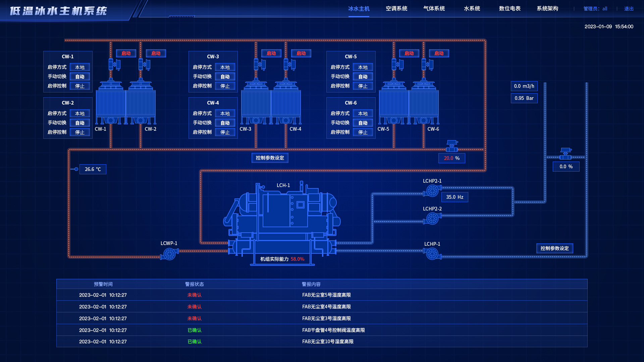Image resolution: width=644 pixels, height=362 pixels.
Task: Expand right side 控制参数设定 settings
Action: pyautogui.click(x=554, y=247)
